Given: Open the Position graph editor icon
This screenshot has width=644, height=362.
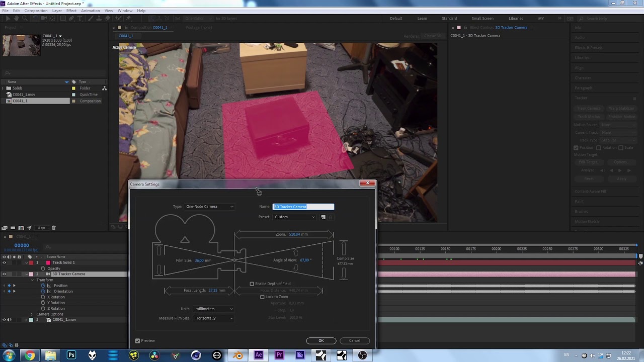Looking at the screenshot, I should coord(49,286).
